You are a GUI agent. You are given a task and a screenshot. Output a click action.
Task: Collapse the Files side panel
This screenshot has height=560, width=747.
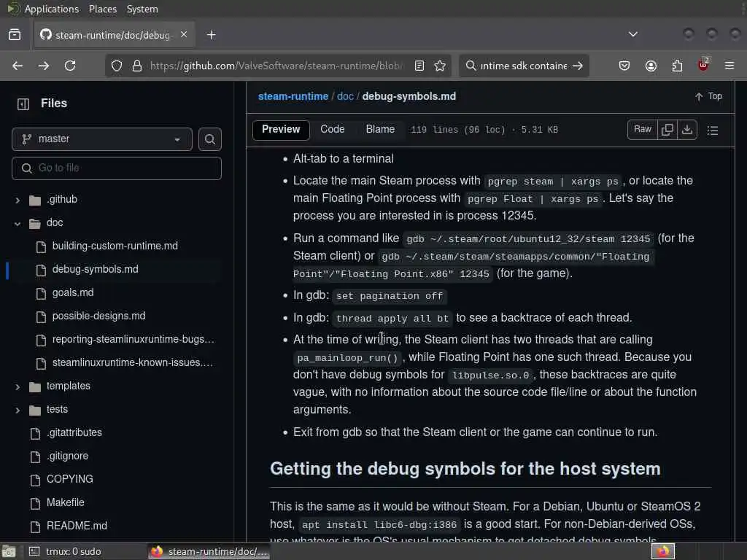pos(23,104)
